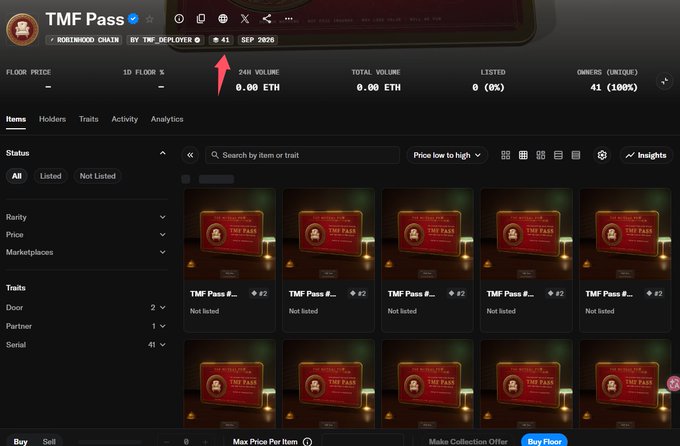Collapse the filter sidebar with double chevron
Viewport: 680px width, 446px height.
point(190,155)
